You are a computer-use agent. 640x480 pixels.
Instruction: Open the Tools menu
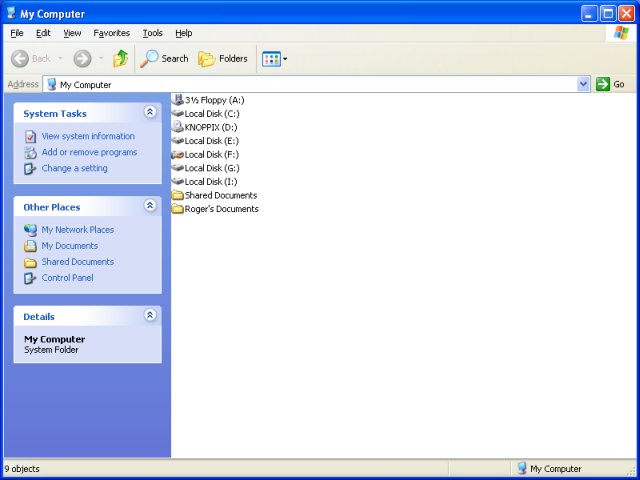(152, 33)
